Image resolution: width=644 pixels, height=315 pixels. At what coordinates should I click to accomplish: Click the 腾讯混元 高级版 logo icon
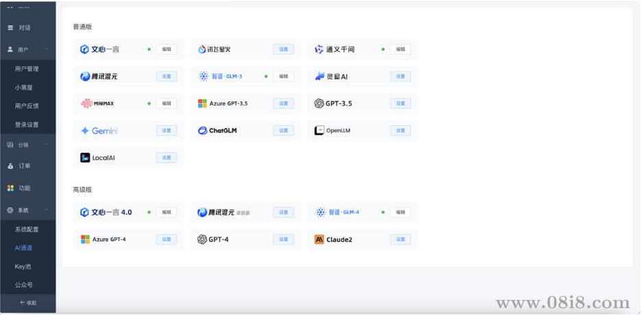202,212
